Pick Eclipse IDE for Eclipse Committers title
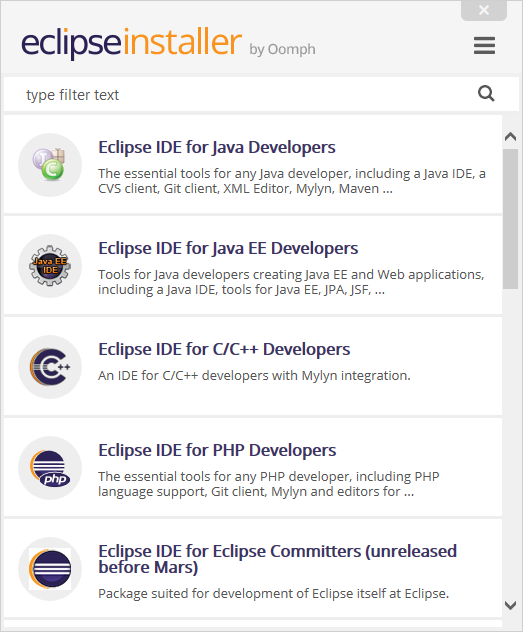 point(278,559)
